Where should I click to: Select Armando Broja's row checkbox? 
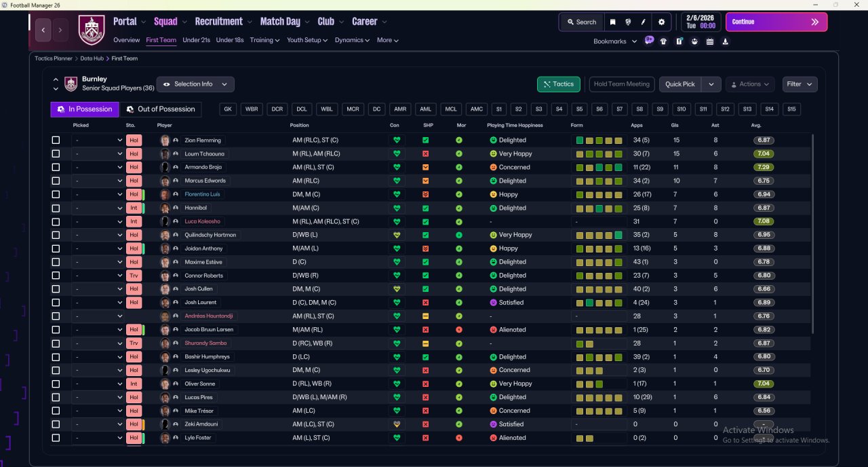(56, 168)
